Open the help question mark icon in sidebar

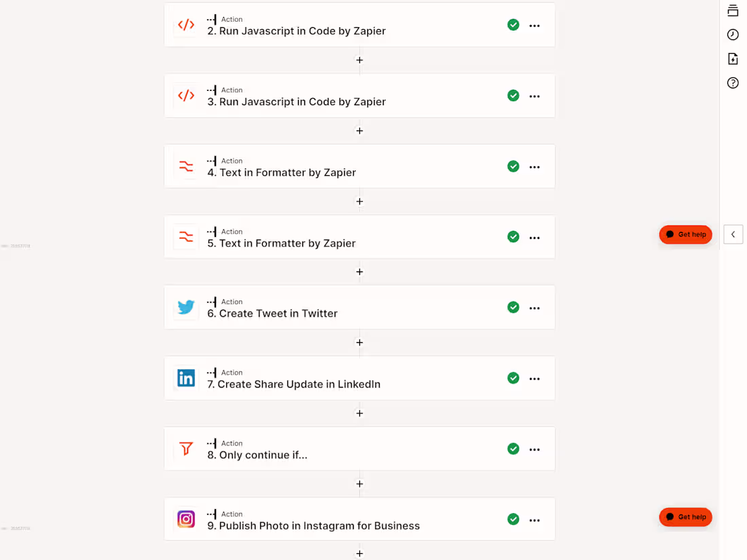pyautogui.click(x=732, y=82)
